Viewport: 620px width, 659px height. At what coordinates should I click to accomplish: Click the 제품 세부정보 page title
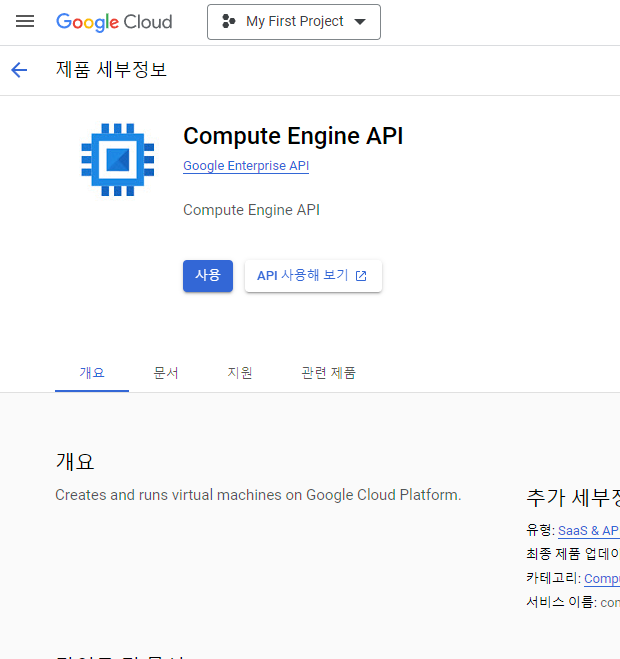(x=111, y=70)
